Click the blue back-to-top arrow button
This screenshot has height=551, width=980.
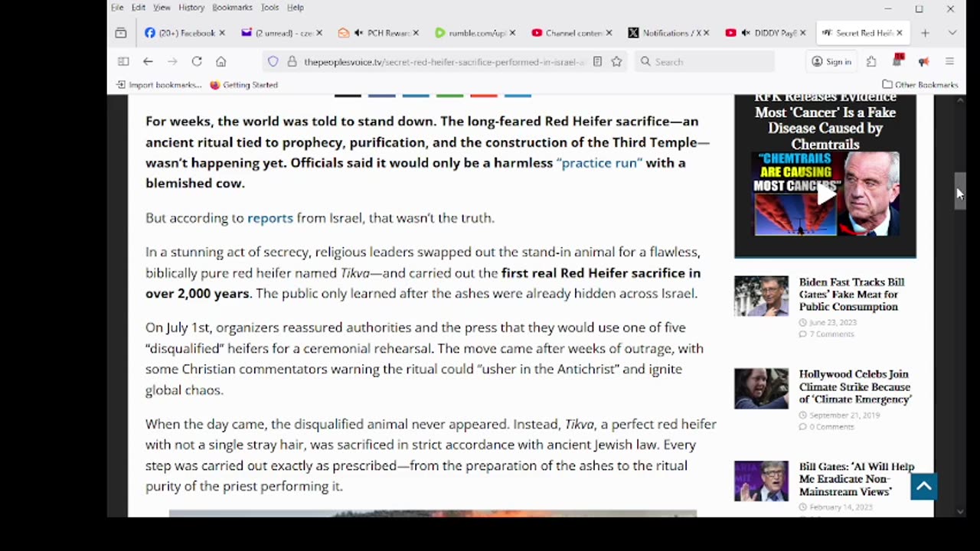(x=924, y=487)
